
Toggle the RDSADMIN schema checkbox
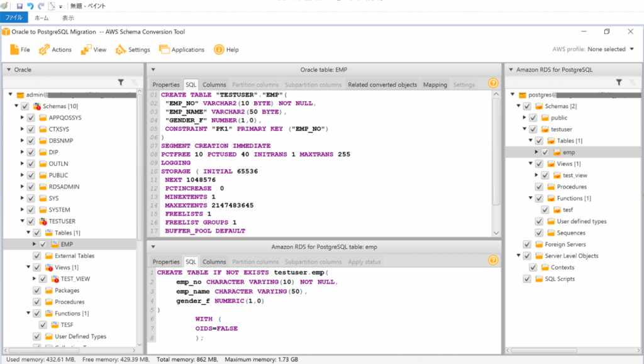31,187
